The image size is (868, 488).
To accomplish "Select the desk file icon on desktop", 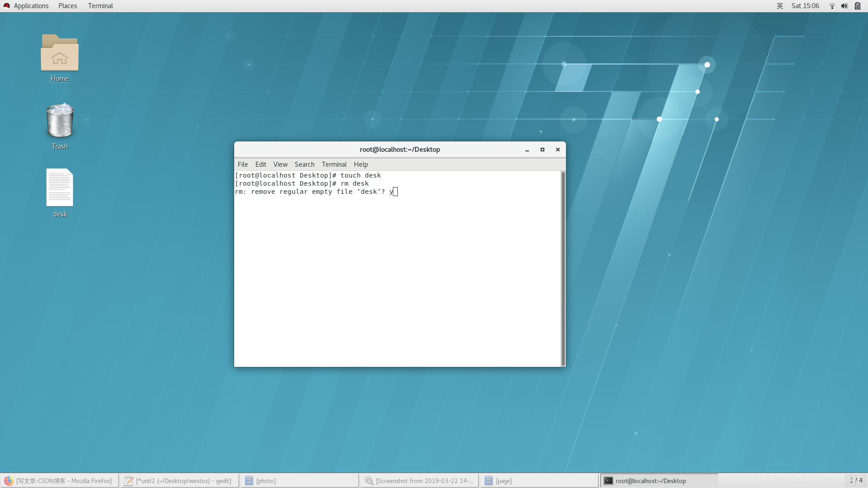I will pyautogui.click(x=60, y=188).
